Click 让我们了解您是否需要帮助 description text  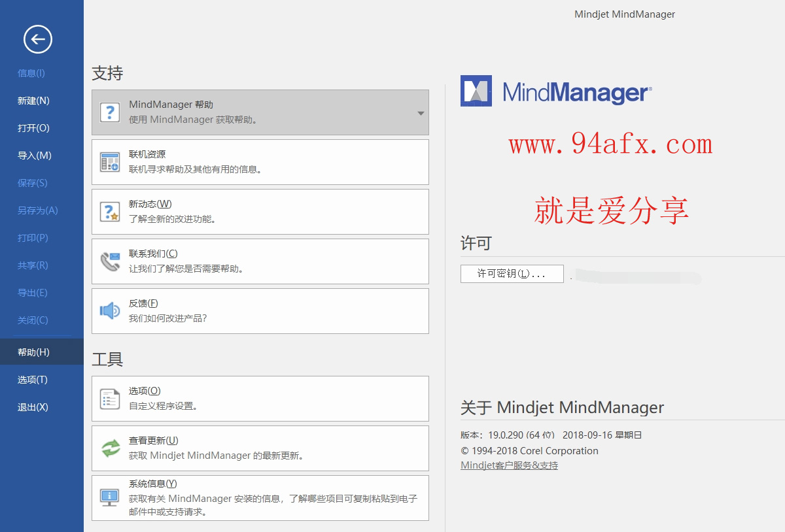pyautogui.click(x=186, y=269)
